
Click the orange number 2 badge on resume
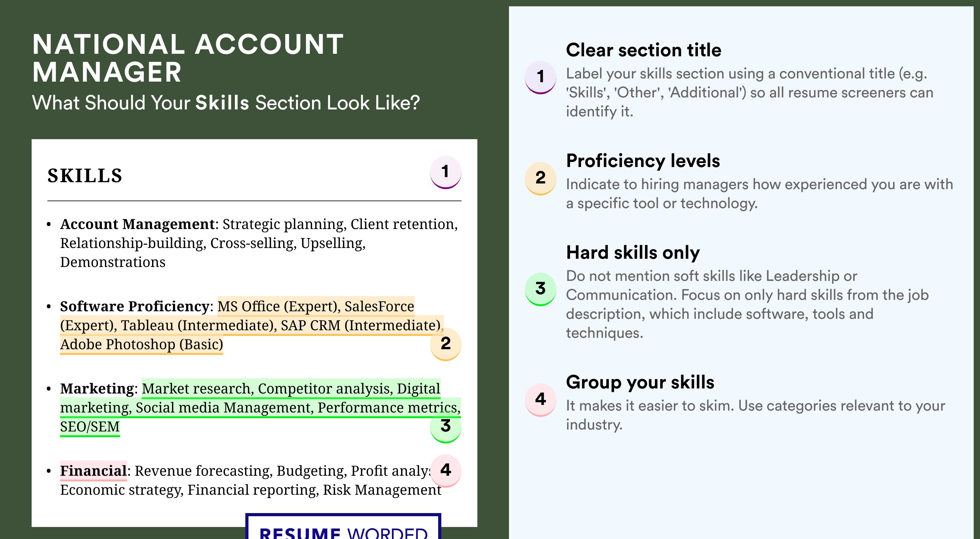pos(445,344)
